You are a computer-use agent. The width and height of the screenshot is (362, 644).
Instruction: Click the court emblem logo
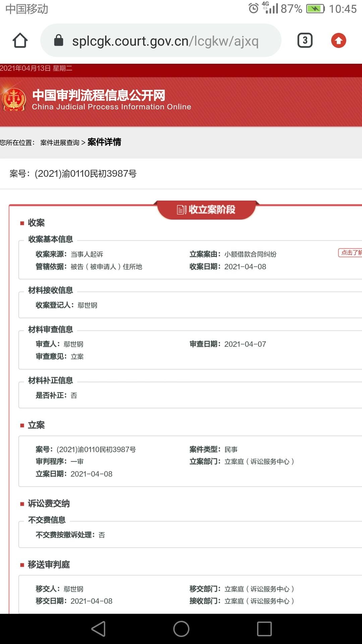click(x=14, y=100)
